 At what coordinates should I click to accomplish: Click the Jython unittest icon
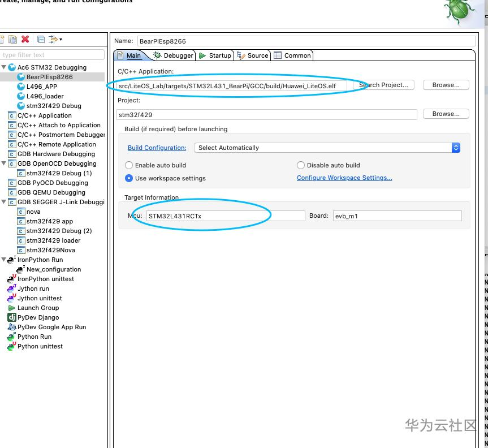pos(11,298)
